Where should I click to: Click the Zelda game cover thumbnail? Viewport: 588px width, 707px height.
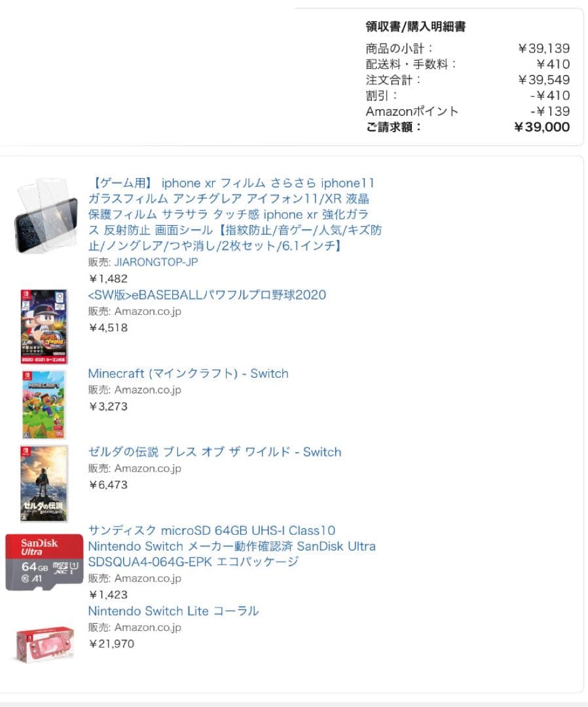point(44,483)
